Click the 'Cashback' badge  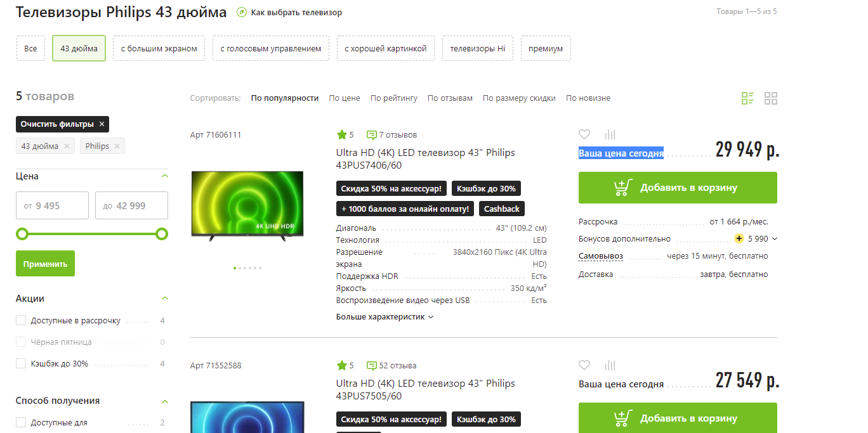pyautogui.click(x=502, y=209)
